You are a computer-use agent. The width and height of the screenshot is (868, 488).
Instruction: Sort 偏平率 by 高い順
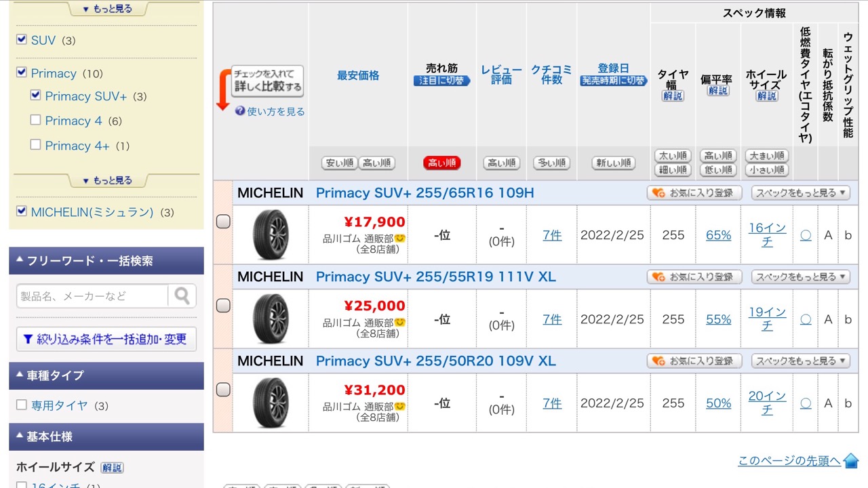click(x=718, y=156)
